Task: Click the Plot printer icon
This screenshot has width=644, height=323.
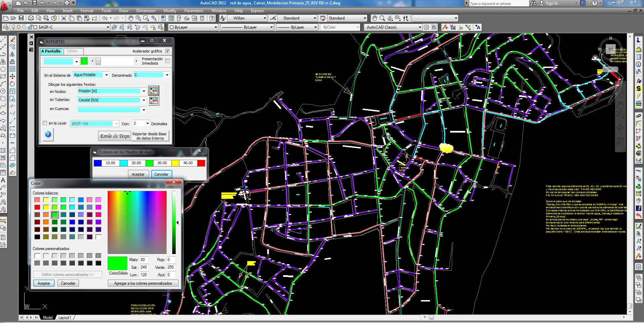Action: tap(31, 18)
